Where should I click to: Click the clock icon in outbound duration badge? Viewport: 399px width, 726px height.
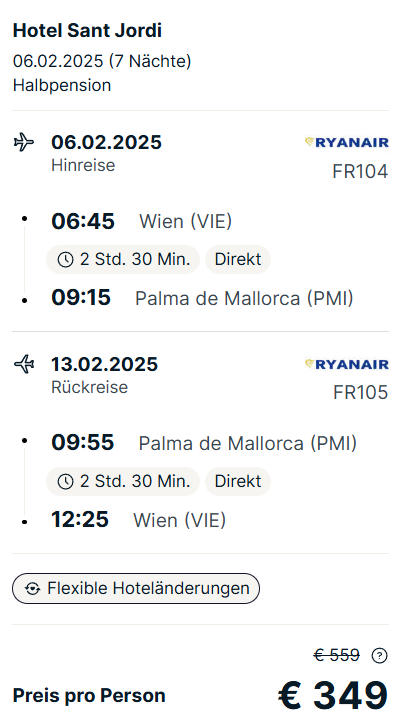pos(65,260)
